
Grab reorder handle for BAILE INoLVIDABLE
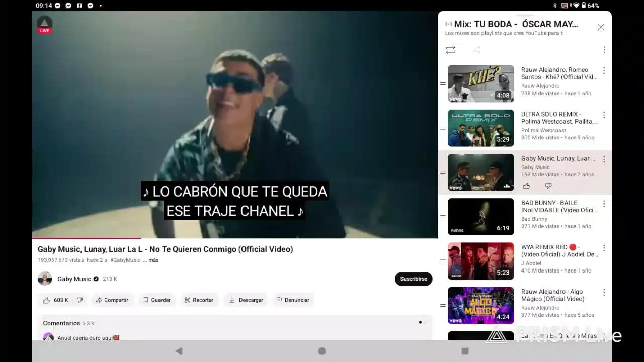pos(443,217)
